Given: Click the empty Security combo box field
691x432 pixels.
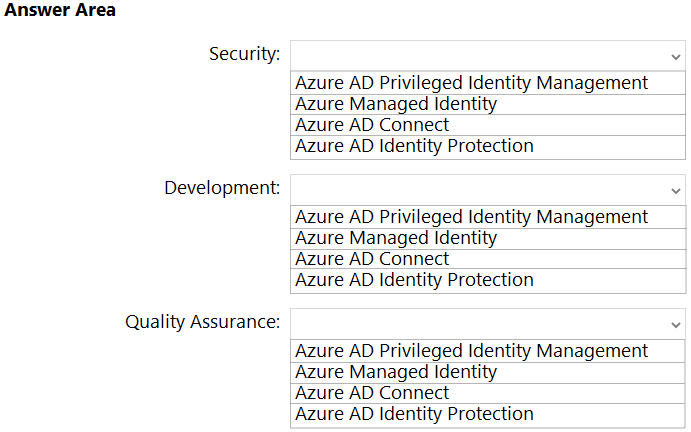Looking at the screenshot, I should (478, 55).
